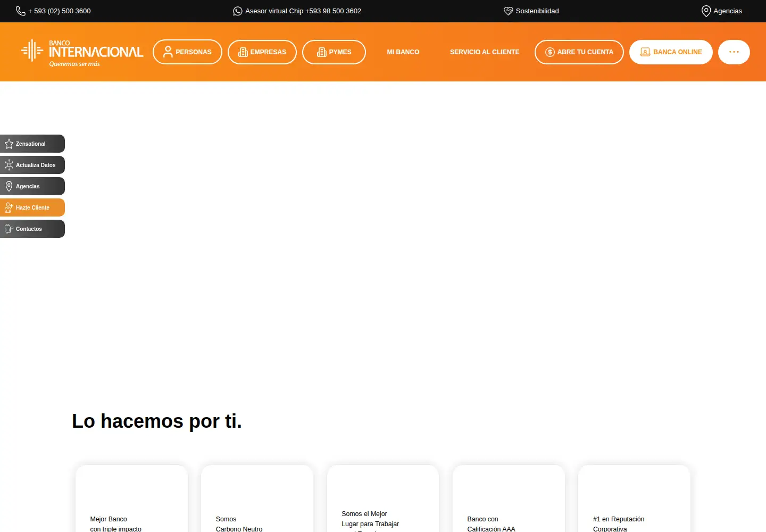
Task: Click the sidebar Agencias pin icon
Action: coord(9,186)
